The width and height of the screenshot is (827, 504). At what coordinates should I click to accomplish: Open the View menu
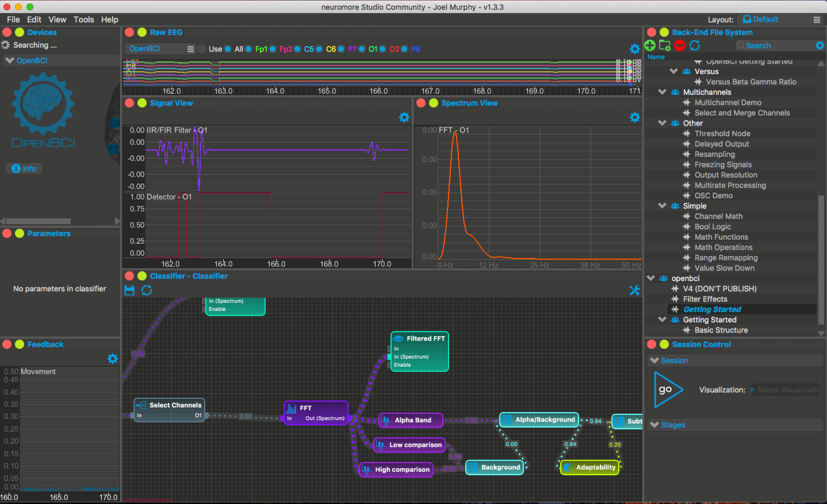(x=57, y=20)
